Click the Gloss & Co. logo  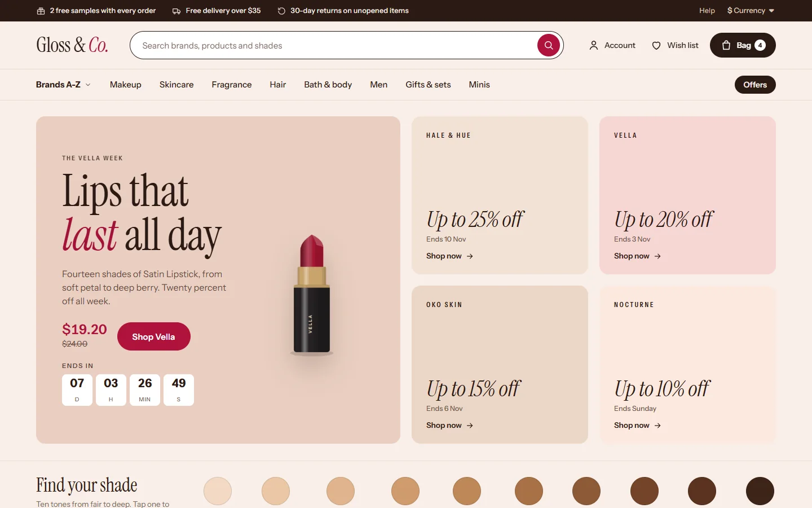click(72, 45)
